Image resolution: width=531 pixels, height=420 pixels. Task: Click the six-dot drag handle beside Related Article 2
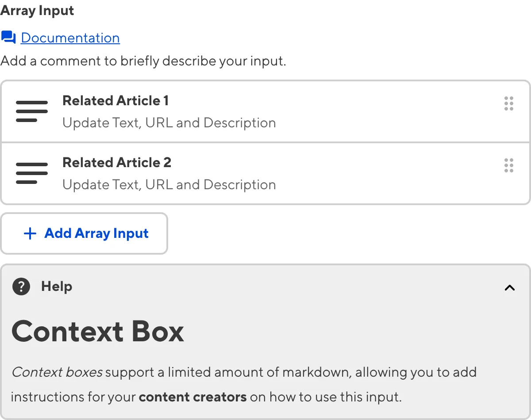508,165
